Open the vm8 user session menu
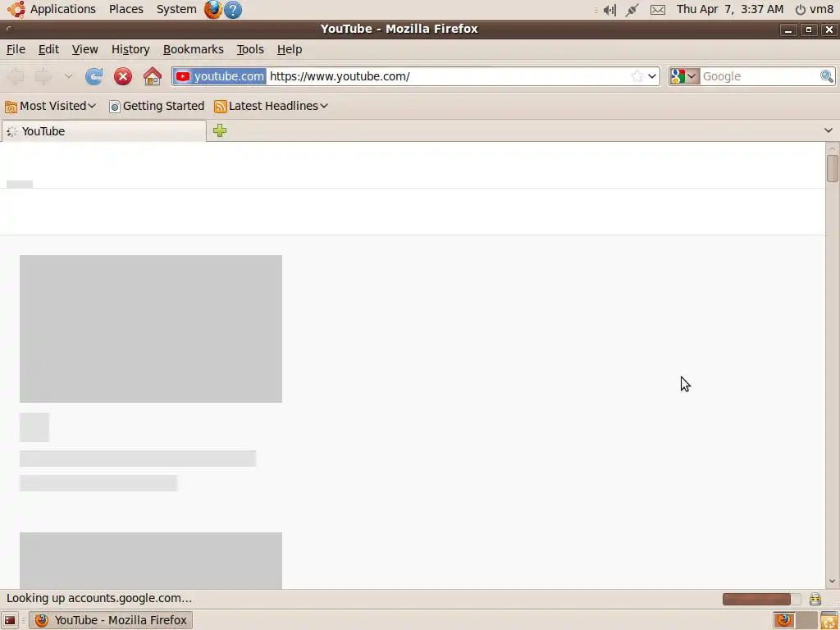 (814, 9)
